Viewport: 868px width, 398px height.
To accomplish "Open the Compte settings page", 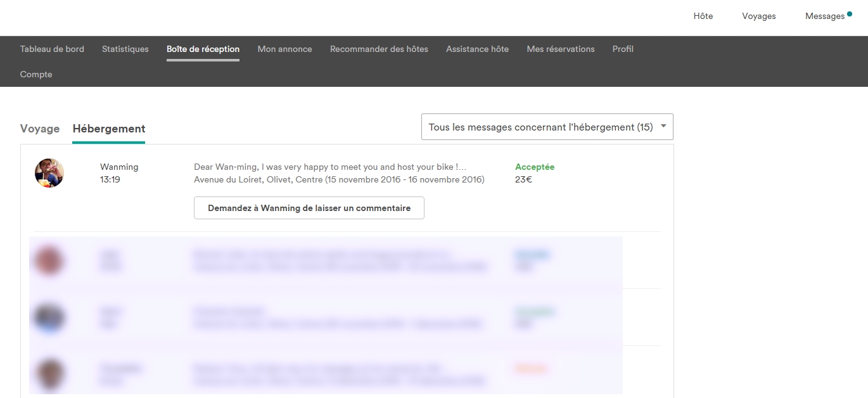I will (36, 74).
